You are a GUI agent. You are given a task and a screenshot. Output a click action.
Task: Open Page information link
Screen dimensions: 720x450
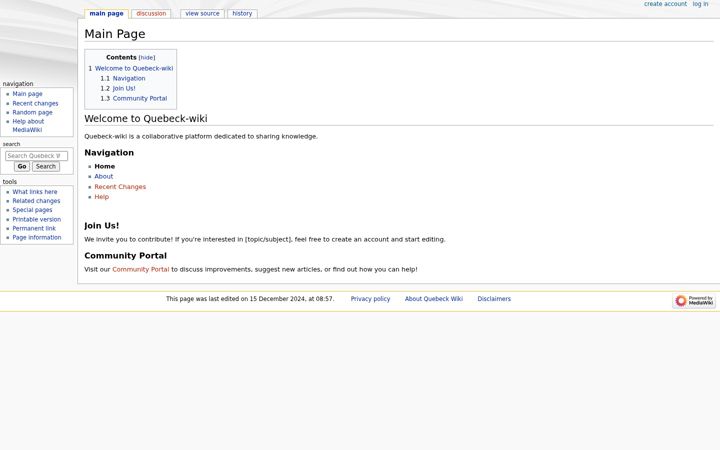coord(37,237)
